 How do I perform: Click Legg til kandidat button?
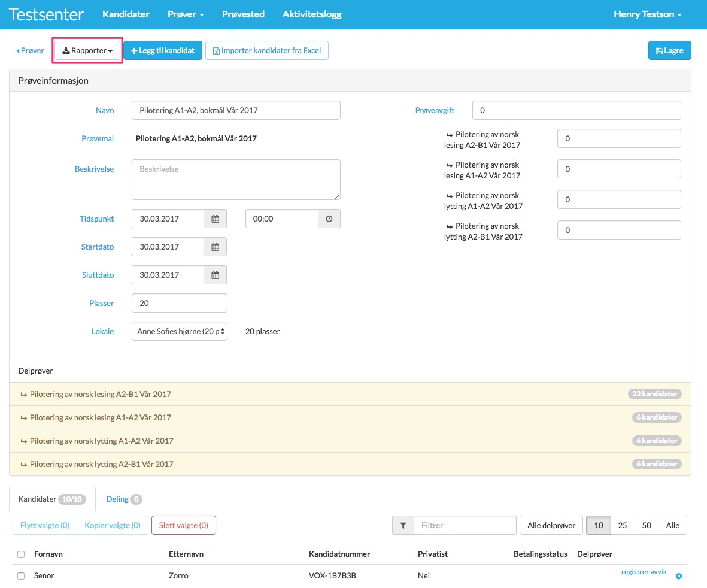click(163, 50)
